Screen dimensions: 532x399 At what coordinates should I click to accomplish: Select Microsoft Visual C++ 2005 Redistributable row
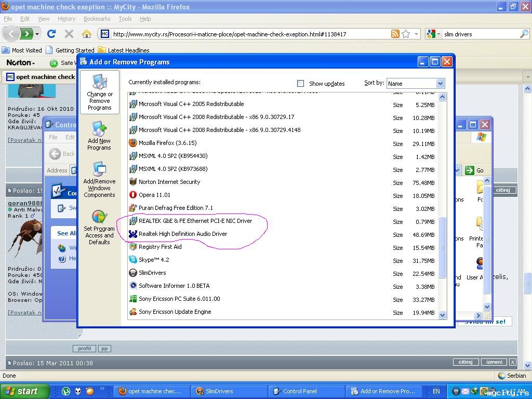point(283,104)
